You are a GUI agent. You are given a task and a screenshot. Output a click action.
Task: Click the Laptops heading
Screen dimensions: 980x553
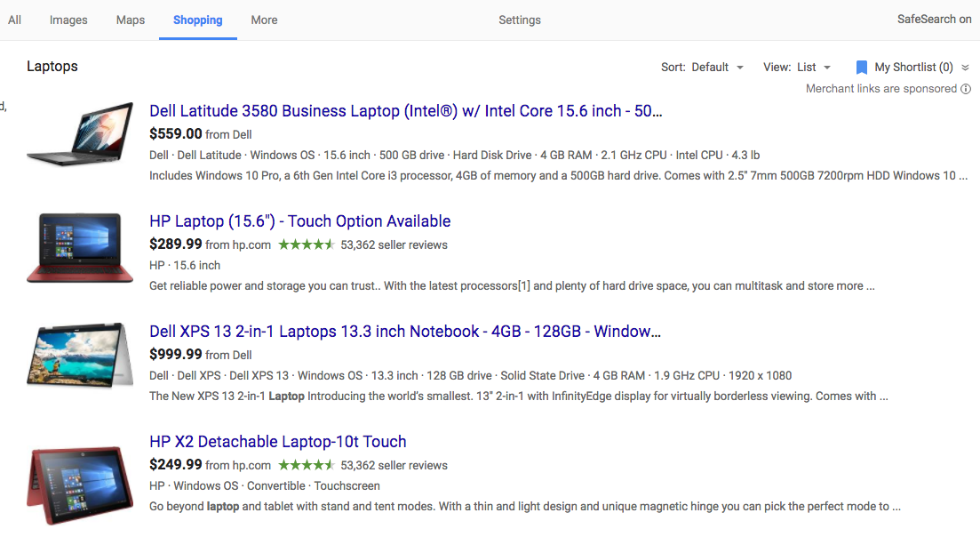point(52,67)
